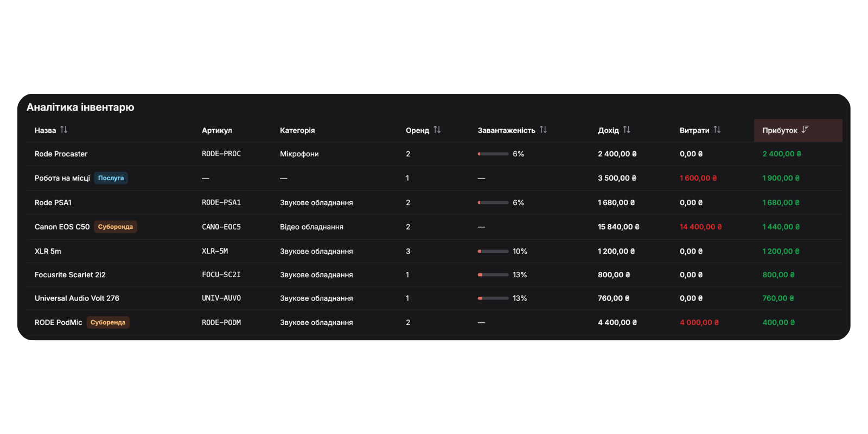The width and height of the screenshot is (868, 434).
Task: Sort by Назва using its arrows icon
Action: [x=64, y=130]
